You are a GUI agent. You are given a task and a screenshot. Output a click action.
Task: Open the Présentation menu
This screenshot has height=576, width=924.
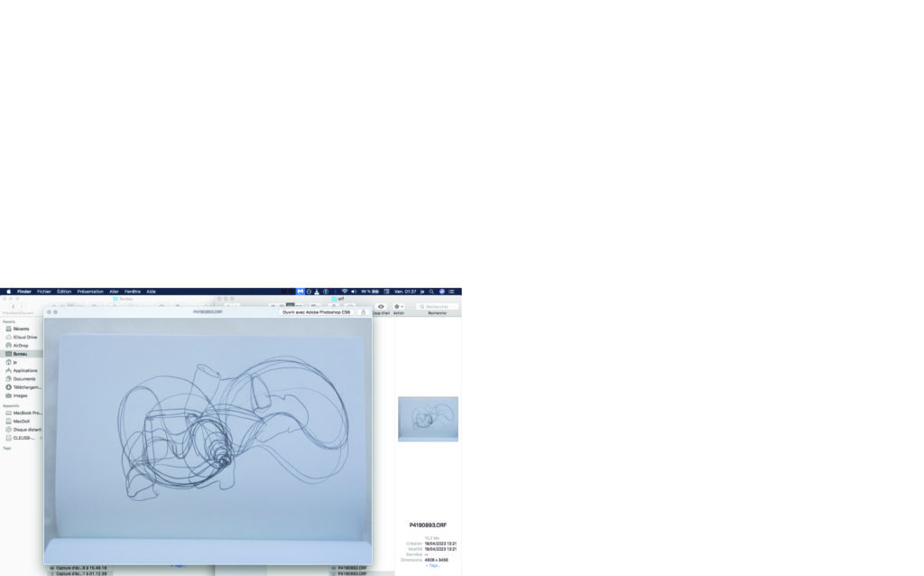pos(90,292)
